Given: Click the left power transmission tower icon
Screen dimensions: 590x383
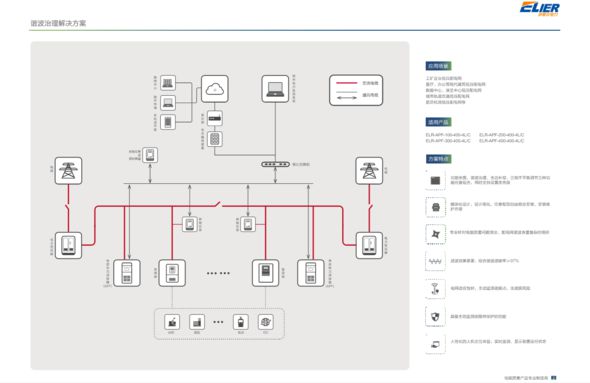Looking at the screenshot, I should point(68,171).
